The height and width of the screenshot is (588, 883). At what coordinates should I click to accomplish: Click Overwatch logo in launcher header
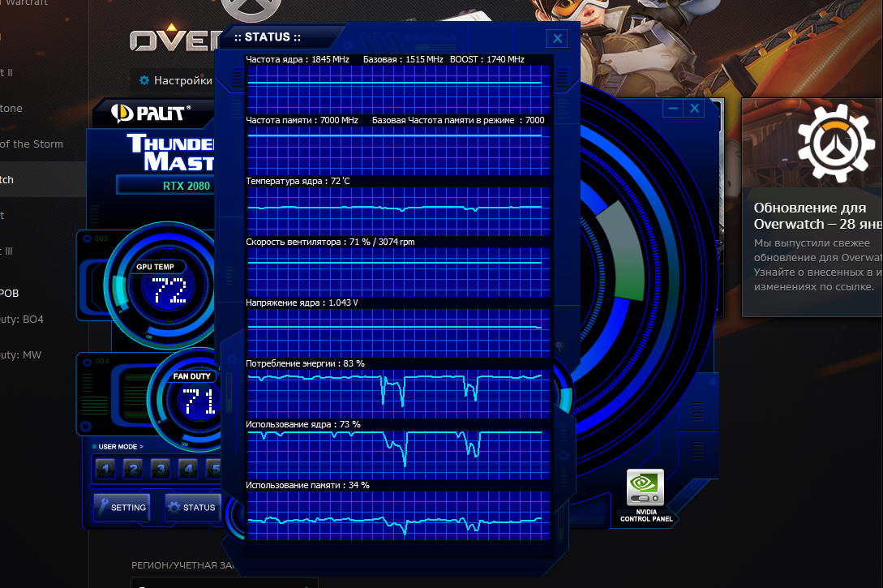(176, 38)
